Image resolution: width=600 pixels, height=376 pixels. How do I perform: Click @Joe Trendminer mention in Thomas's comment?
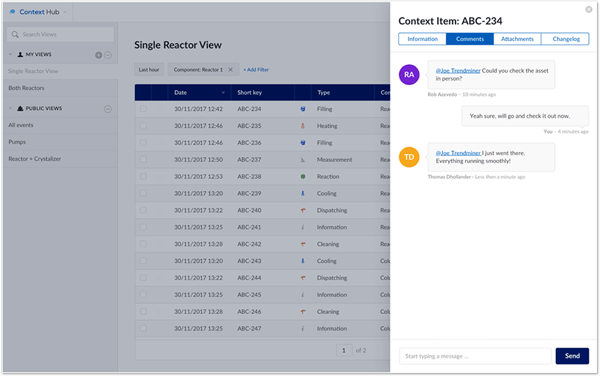click(458, 153)
